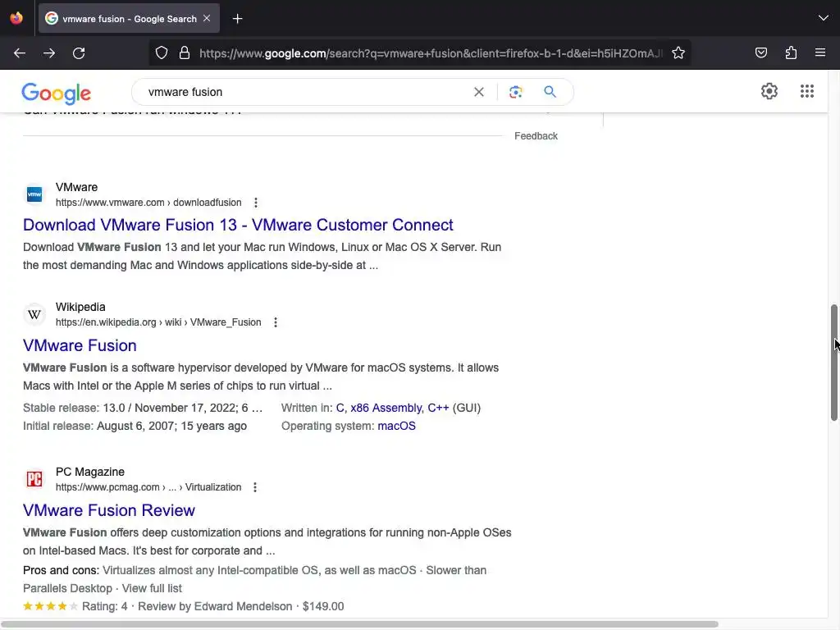Open Google apps grid

coord(807,91)
